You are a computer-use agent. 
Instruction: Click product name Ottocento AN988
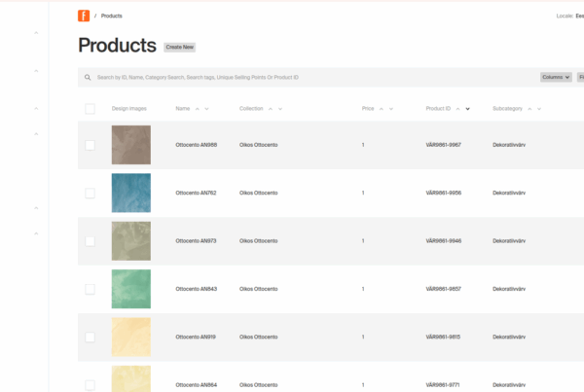[197, 145]
